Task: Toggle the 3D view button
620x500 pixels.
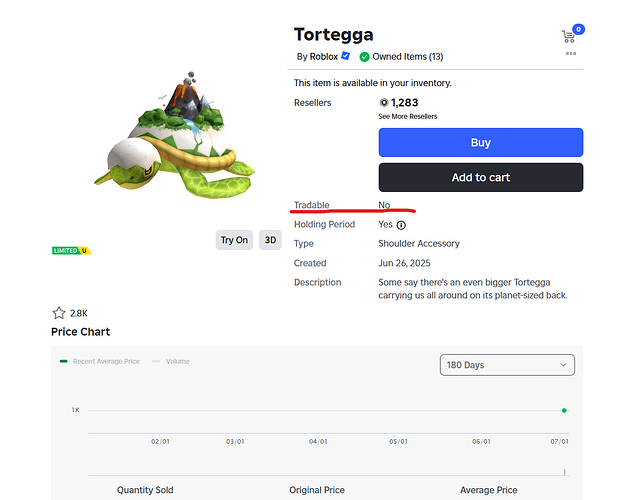Action: (x=270, y=240)
